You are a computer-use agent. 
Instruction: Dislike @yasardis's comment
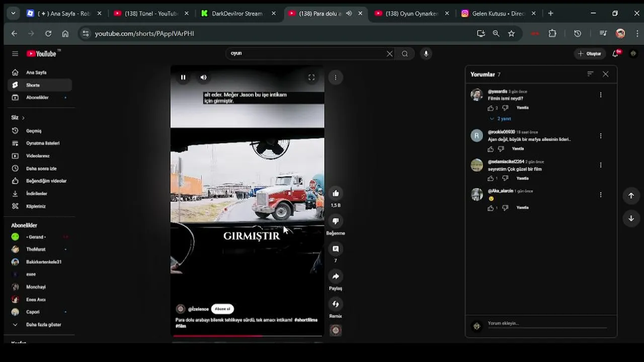(505, 108)
